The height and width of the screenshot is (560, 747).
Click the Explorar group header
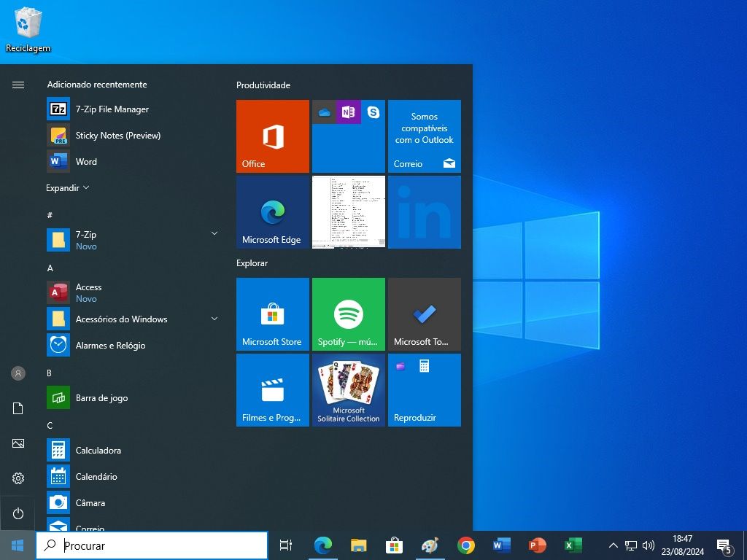(x=252, y=263)
